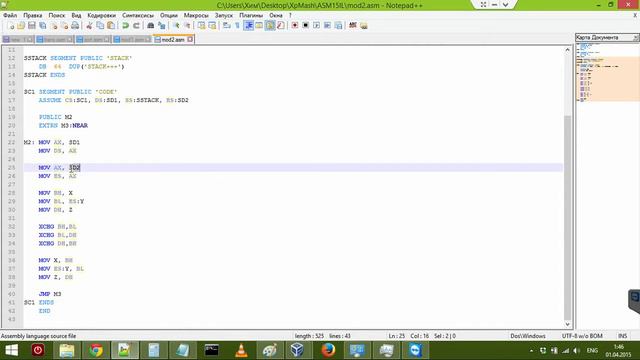Close the mod2.asm tab
The width and height of the screenshot is (640, 360).
190,40
